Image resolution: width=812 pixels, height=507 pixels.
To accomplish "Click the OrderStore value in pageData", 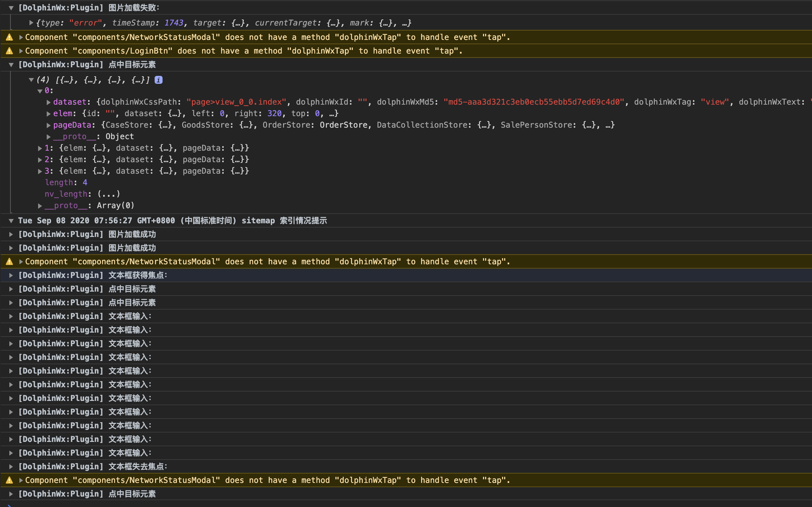I will (x=343, y=125).
